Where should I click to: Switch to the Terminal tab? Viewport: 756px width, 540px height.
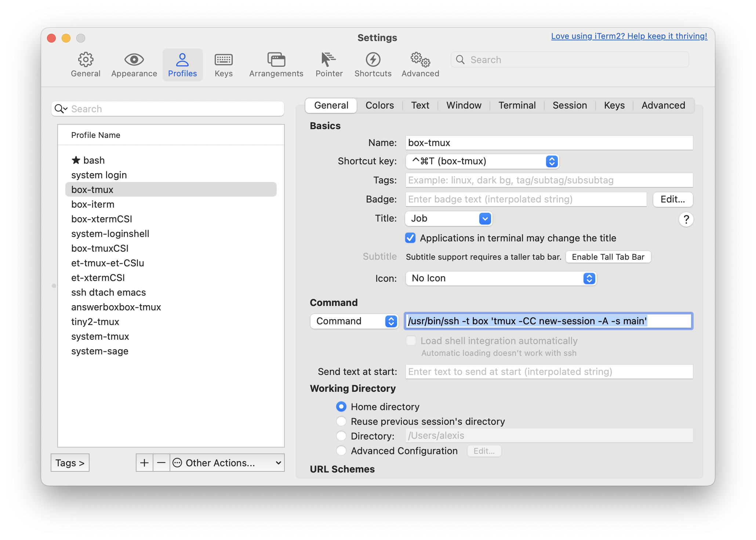point(517,106)
